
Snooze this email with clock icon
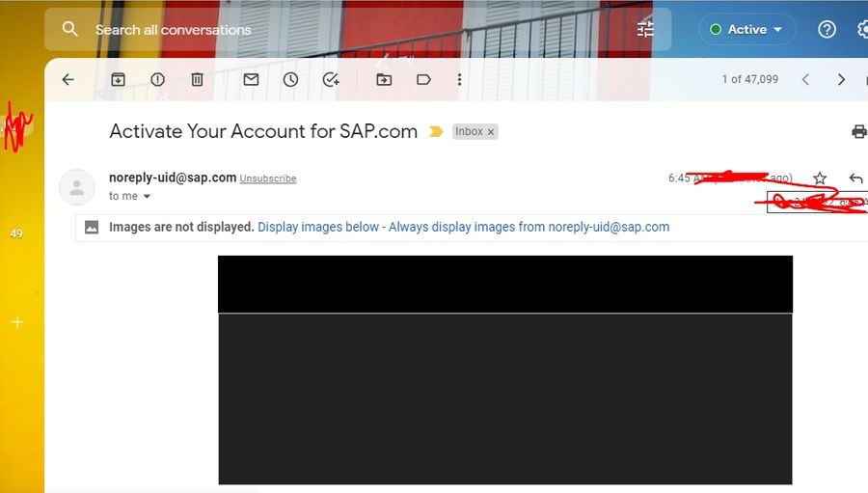click(x=290, y=80)
